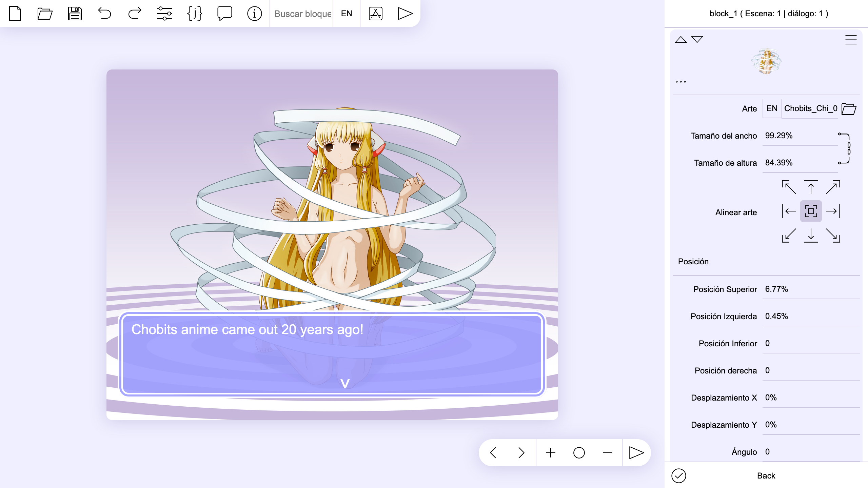Go to previous dialog with left chevron
Image resolution: width=868 pixels, height=488 pixels.
point(493,453)
